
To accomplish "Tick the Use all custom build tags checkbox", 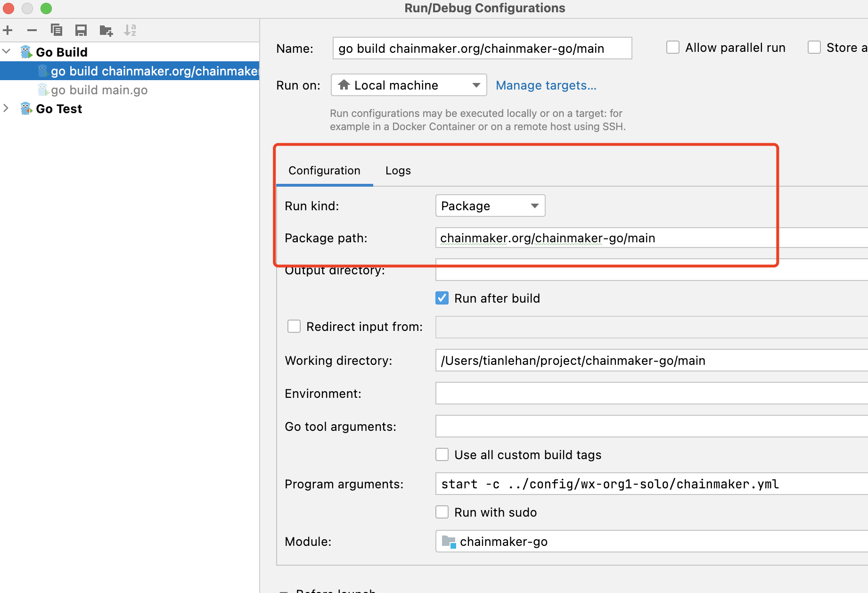I will (x=442, y=455).
